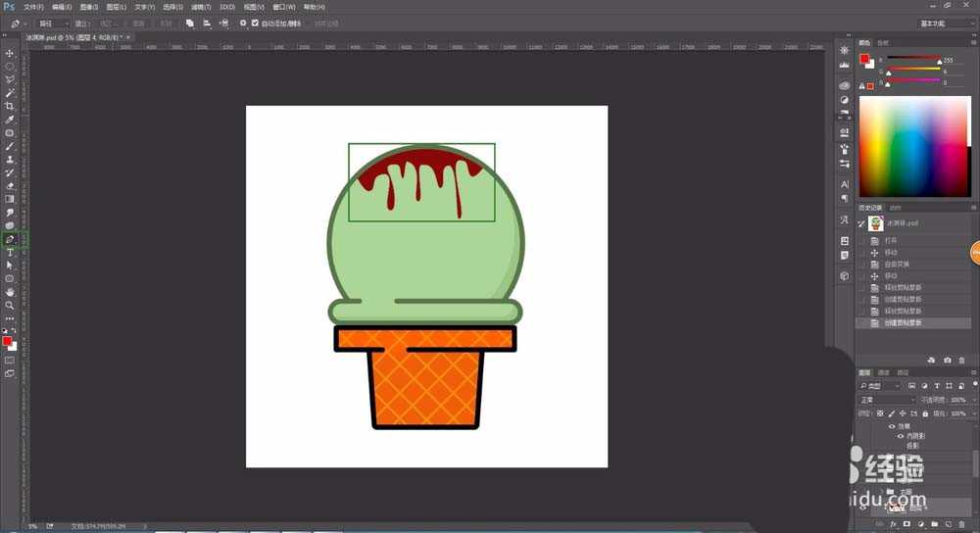980x533 pixels.
Task: Delete the current history state with trash icon
Action: pos(961,360)
